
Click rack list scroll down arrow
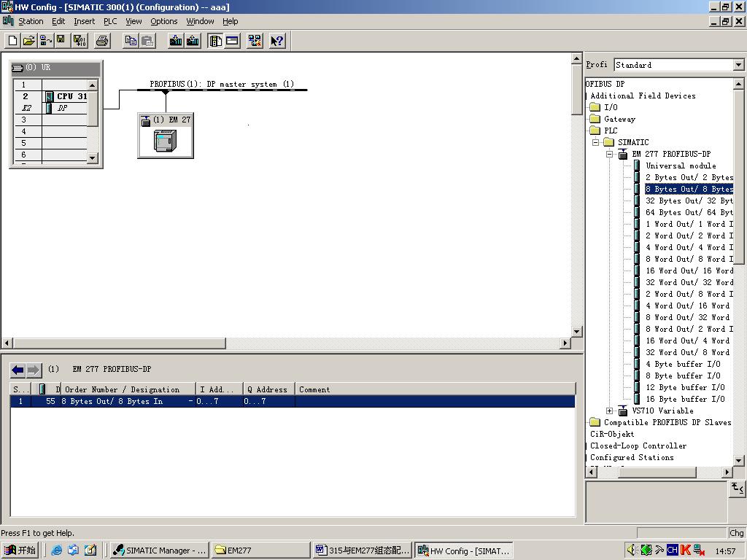click(x=93, y=158)
